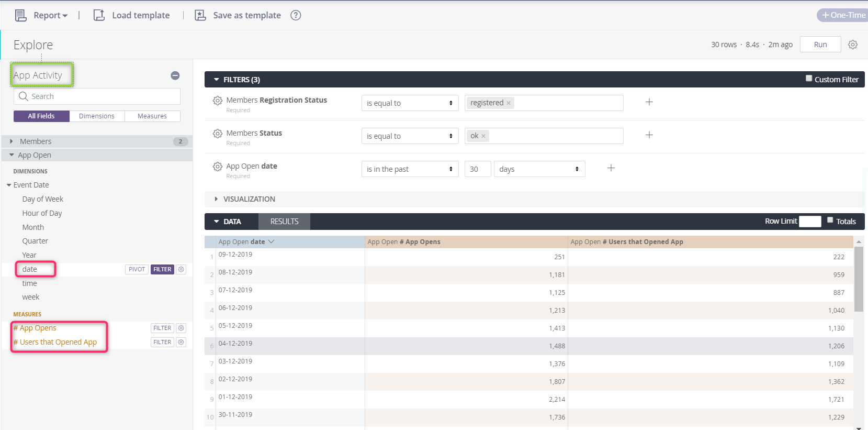Click Save as template

tap(247, 15)
